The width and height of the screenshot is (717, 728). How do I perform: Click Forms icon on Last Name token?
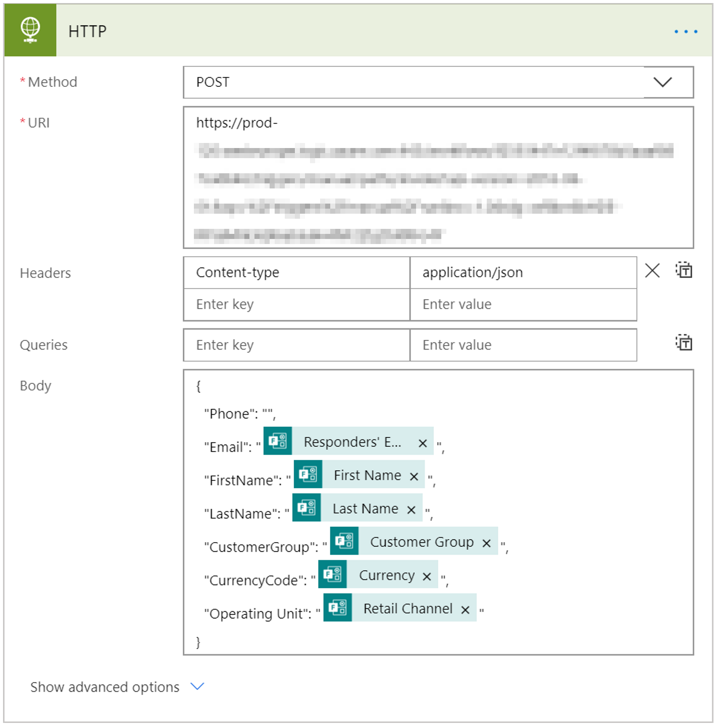tap(306, 508)
